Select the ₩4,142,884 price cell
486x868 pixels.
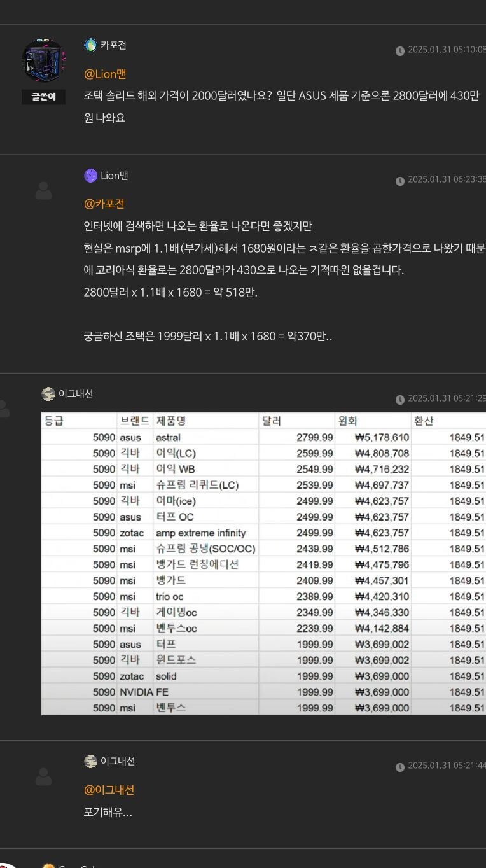click(x=373, y=628)
